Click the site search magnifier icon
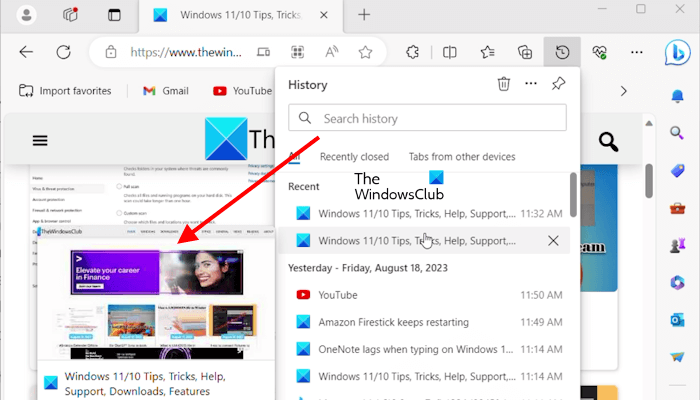700x400 pixels. (608, 142)
